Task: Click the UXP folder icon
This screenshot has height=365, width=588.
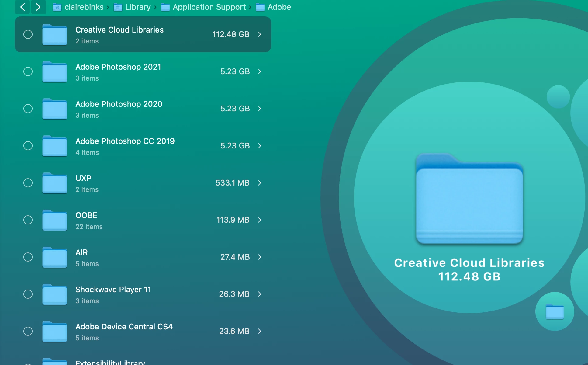Action: pos(55,183)
